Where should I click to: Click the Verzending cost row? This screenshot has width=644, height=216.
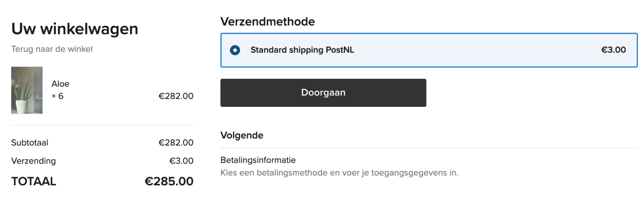[33, 161]
